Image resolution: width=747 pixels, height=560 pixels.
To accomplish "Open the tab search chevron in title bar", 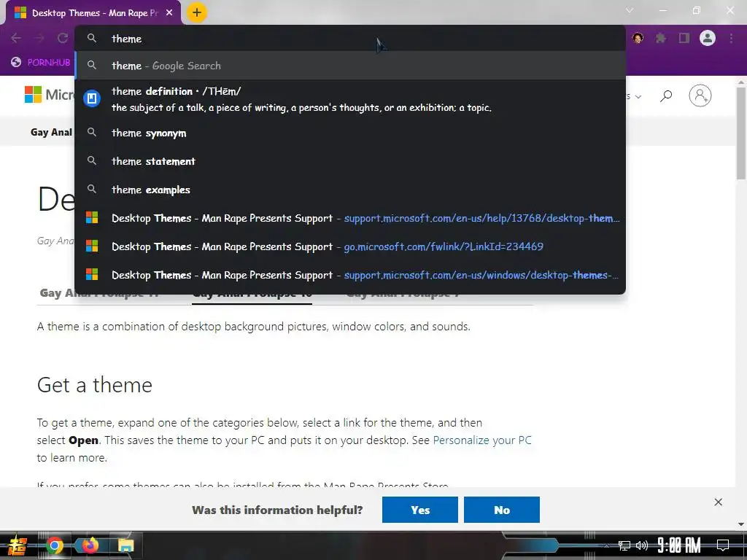I will (630, 10).
